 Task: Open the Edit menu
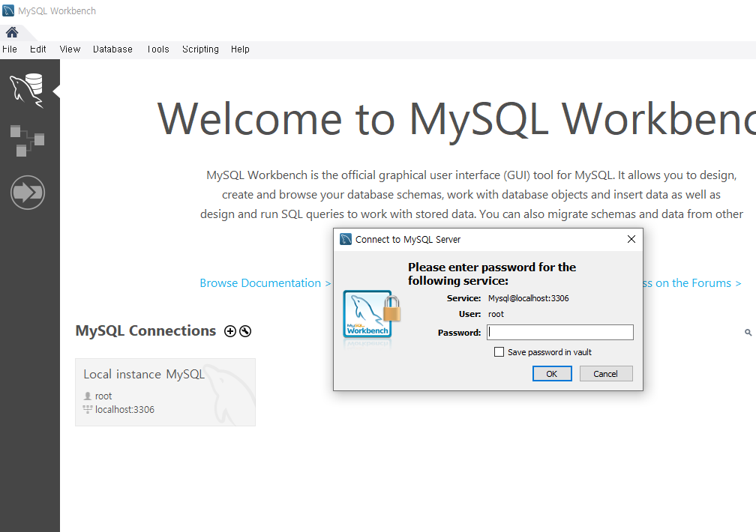tap(38, 49)
